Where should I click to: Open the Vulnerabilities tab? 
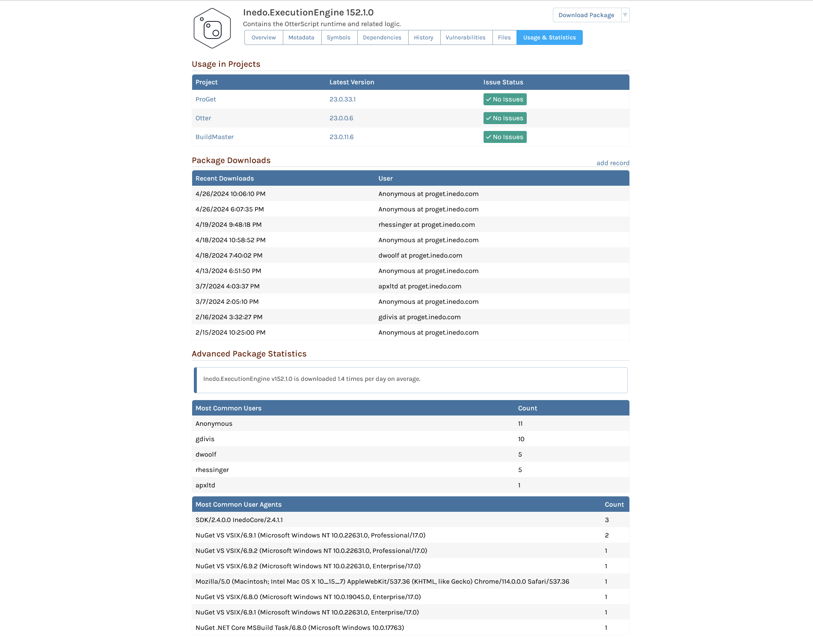(x=466, y=38)
